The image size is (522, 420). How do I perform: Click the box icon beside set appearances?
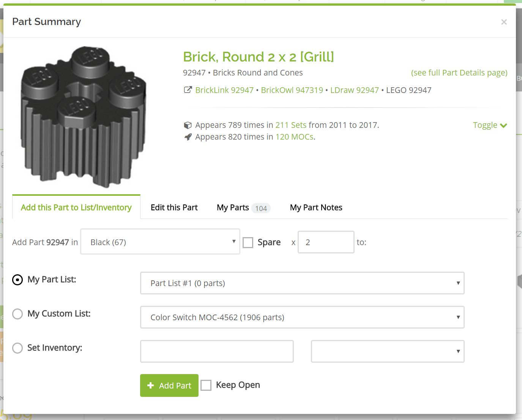(x=188, y=125)
